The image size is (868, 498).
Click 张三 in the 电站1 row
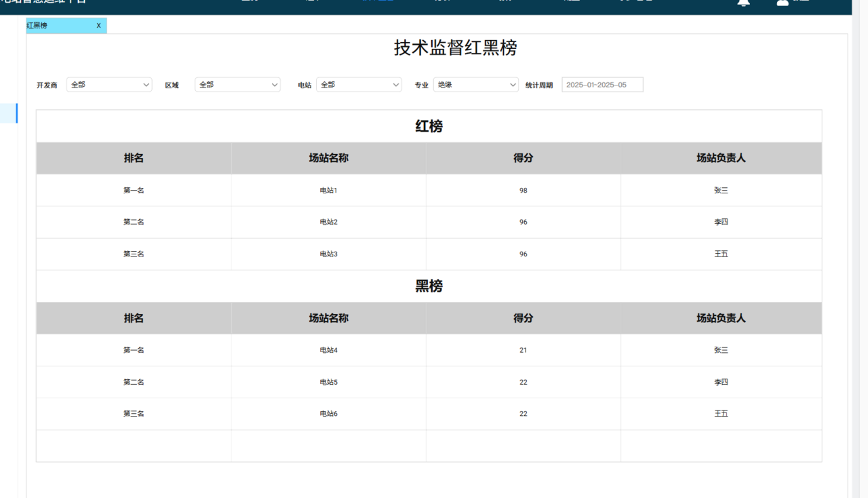[721, 191]
